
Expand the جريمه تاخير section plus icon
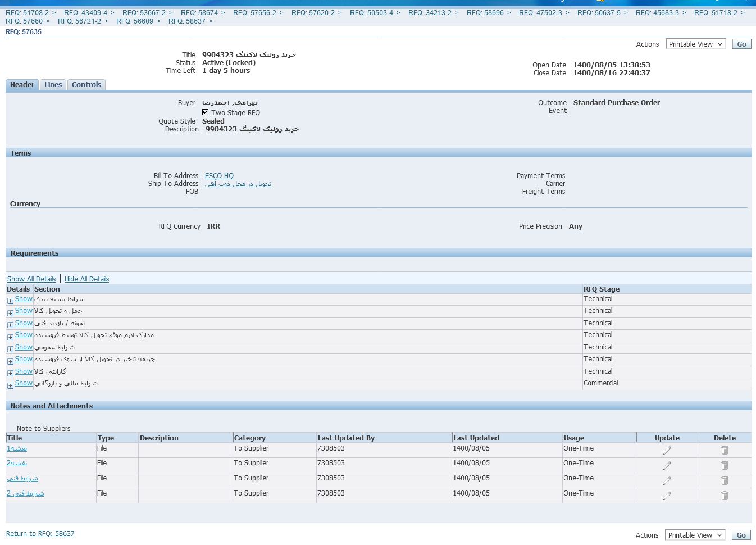tap(10, 361)
